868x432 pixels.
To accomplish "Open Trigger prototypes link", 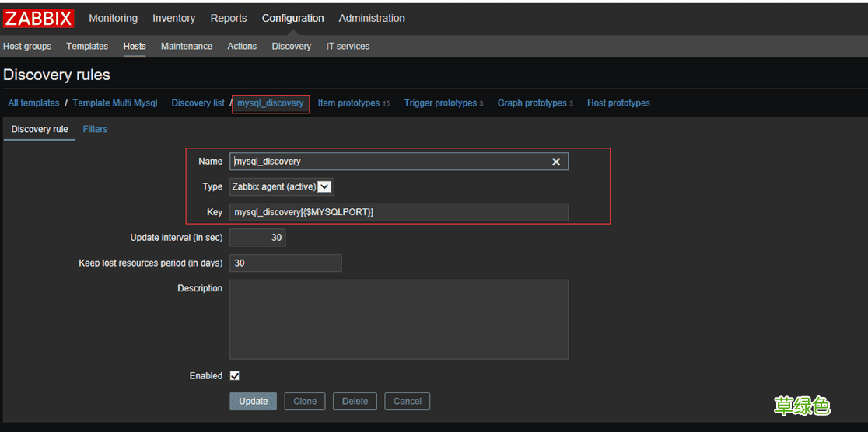I will tap(440, 103).
